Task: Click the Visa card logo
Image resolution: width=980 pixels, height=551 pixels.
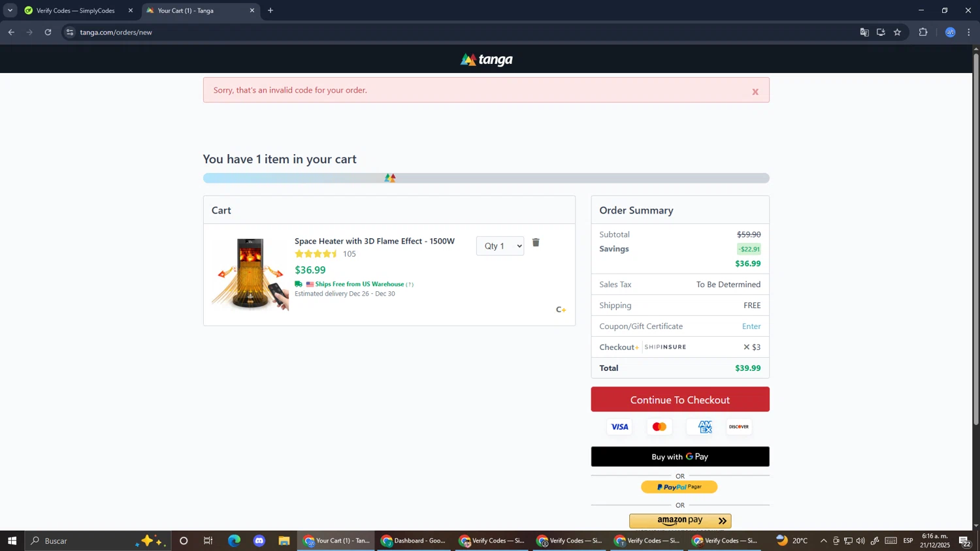Action: point(619,427)
